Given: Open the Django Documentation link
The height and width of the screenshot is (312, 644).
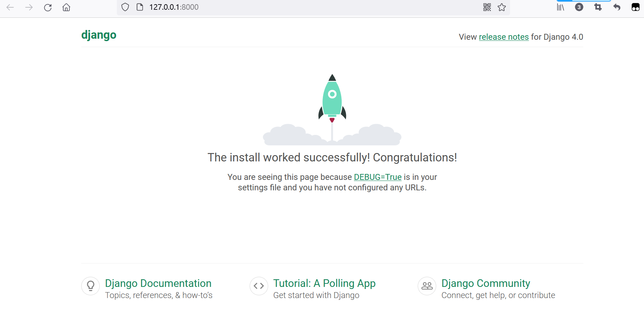Looking at the screenshot, I should point(158,283).
